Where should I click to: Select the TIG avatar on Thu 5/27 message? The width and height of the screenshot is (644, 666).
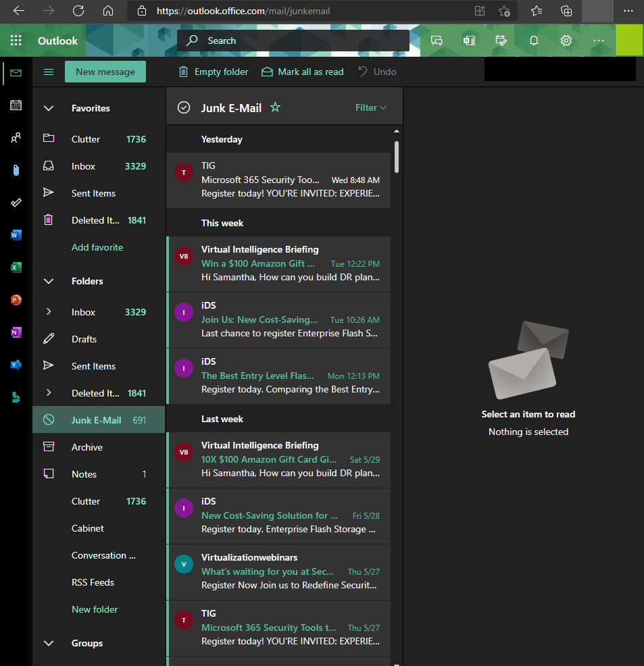pos(184,620)
